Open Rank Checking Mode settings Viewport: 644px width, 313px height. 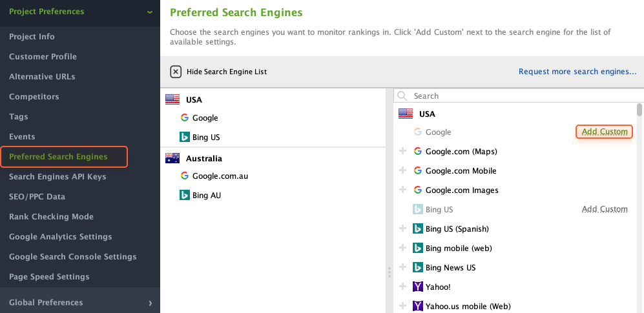coord(51,217)
